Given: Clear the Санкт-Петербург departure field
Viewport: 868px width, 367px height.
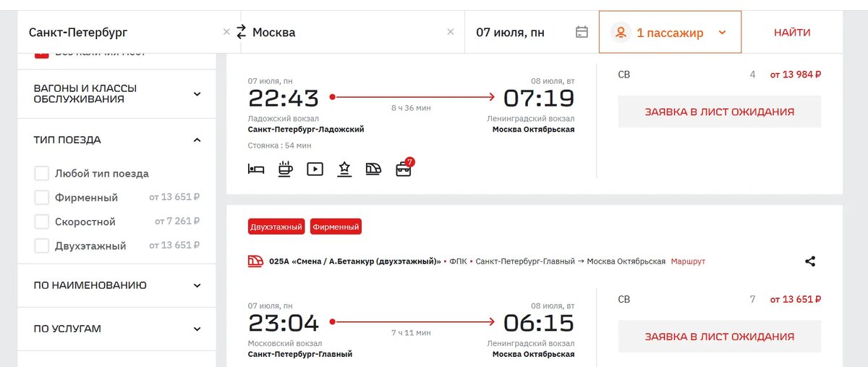Looking at the screenshot, I should click(x=226, y=32).
